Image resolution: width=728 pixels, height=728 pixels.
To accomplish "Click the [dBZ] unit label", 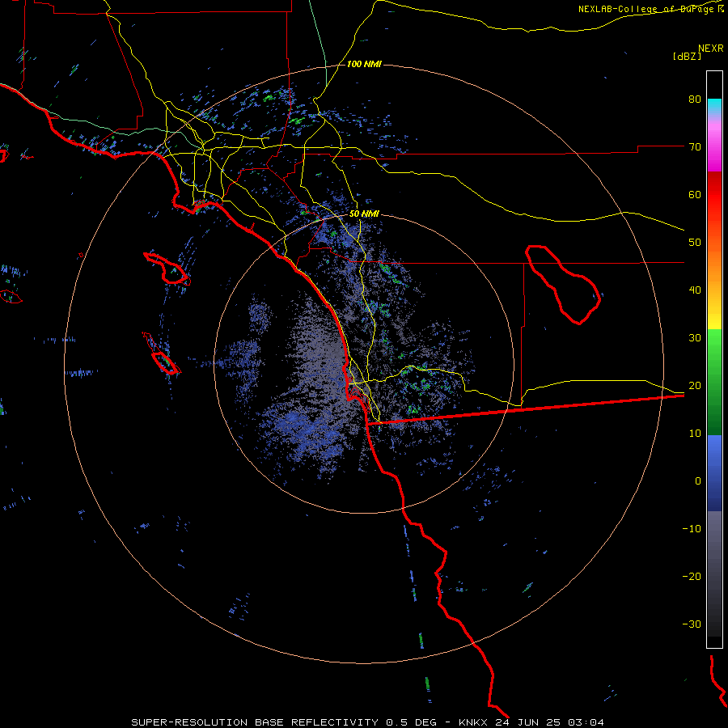I will point(687,57).
